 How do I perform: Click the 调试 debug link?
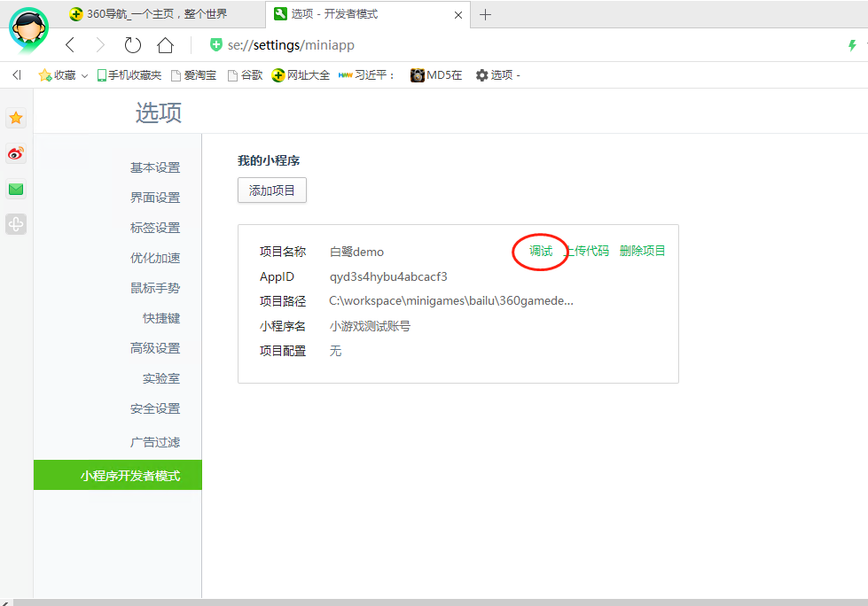[541, 251]
